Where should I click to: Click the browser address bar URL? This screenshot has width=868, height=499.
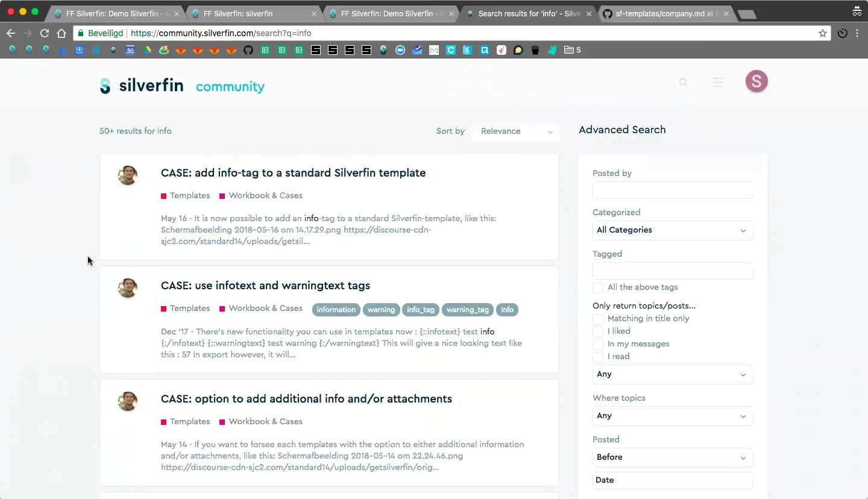point(221,33)
